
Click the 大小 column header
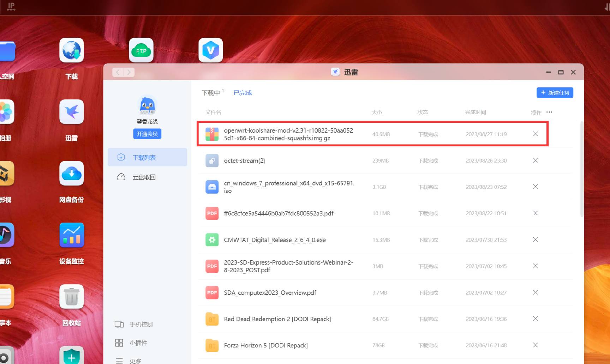point(377,112)
